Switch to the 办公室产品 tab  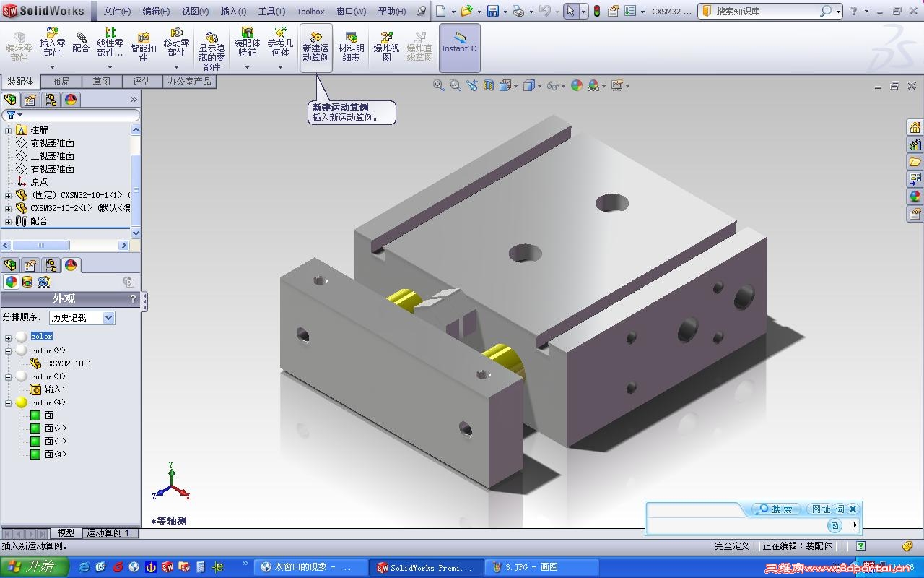tap(189, 82)
